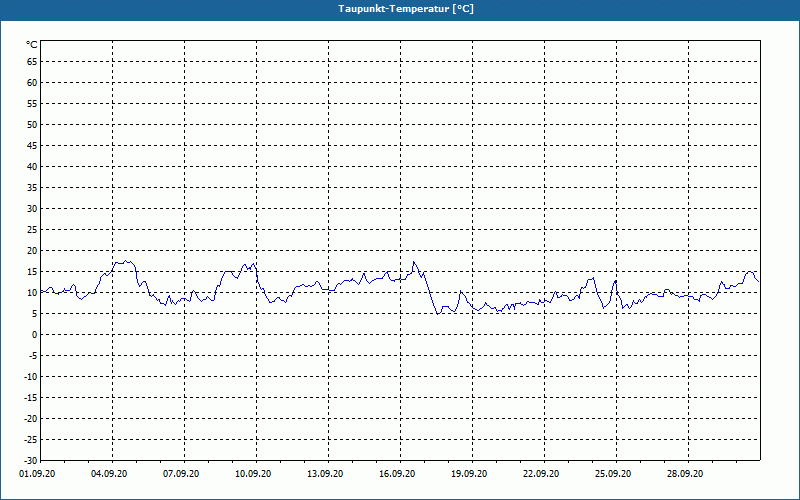Select the 13.09.20 date label
Screen dimensions: 800x500
[325, 474]
